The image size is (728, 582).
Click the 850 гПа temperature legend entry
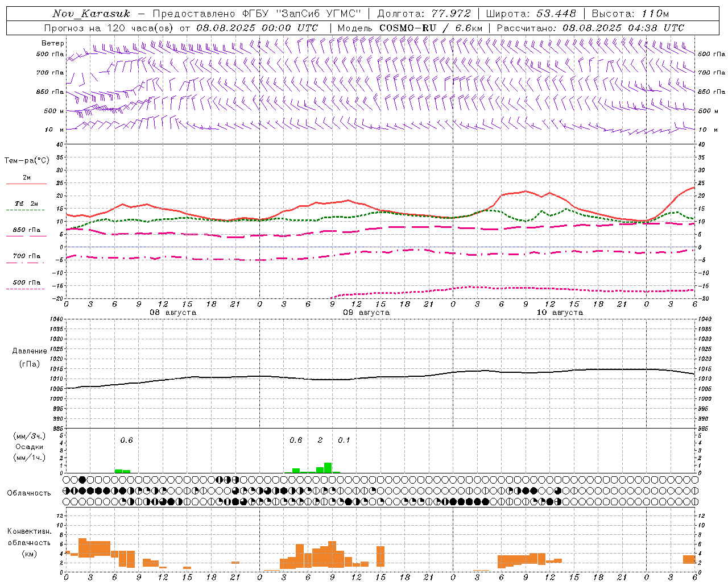pyautogui.click(x=27, y=230)
